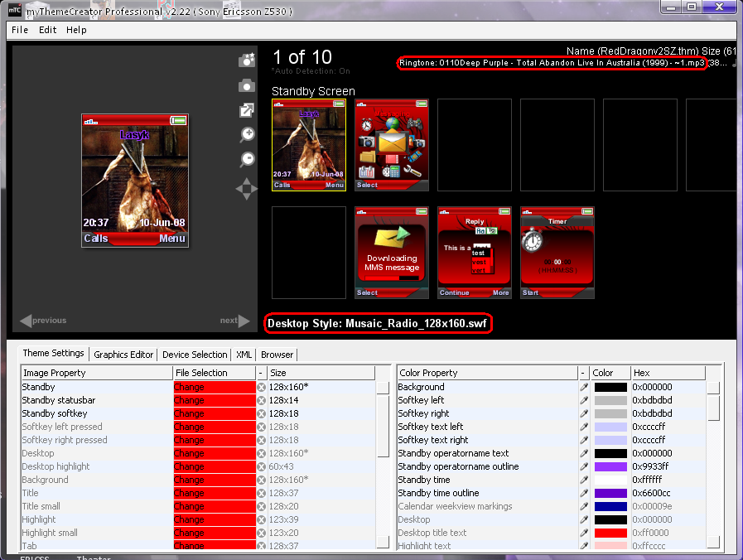The height and width of the screenshot is (560, 743).
Task: Click the Ringtone file name text
Action: (552, 63)
